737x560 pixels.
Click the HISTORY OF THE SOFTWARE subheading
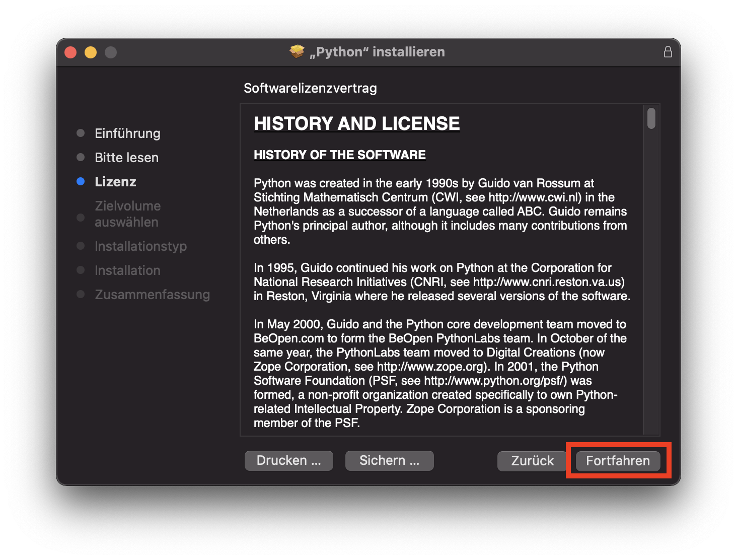pyautogui.click(x=340, y=155)
